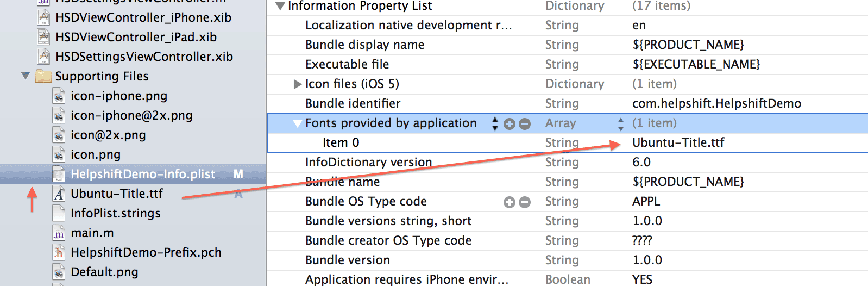Click the Ubuntu-Title.ttf value field of Item 0
868x286 pixels.
click(678, 142)
